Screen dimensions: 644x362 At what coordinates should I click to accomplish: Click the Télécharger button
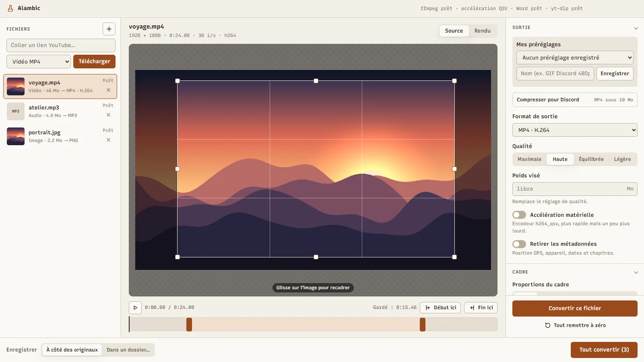94,62
